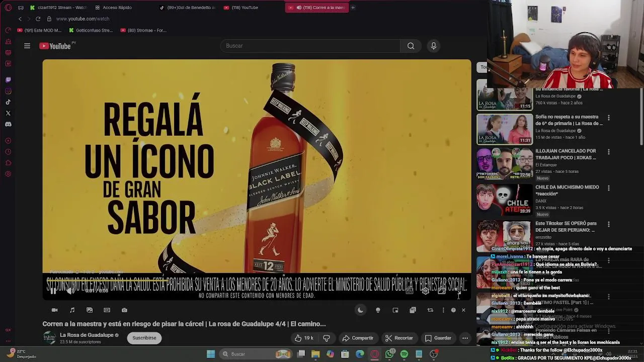Open File Explorer from the taskbar
The image size is (644, 362).
pos(315,354)
